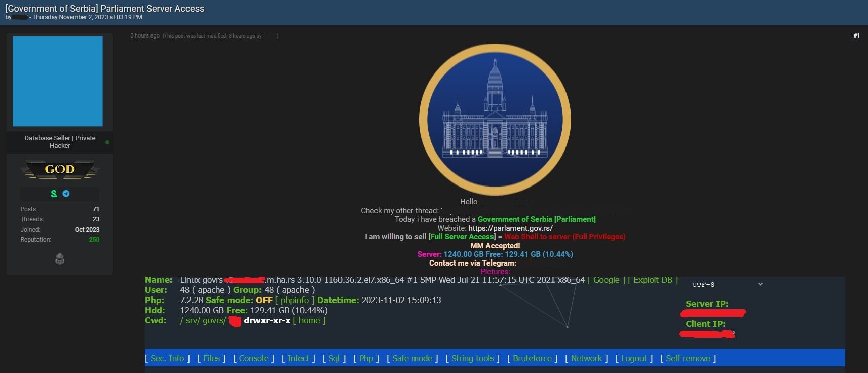Open the parliament building emblem image
The image size is (868, 373).
tap(495, 120)
